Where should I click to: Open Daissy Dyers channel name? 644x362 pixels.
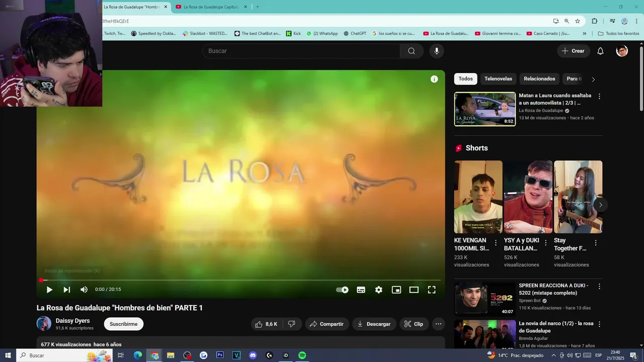[73, 321]
